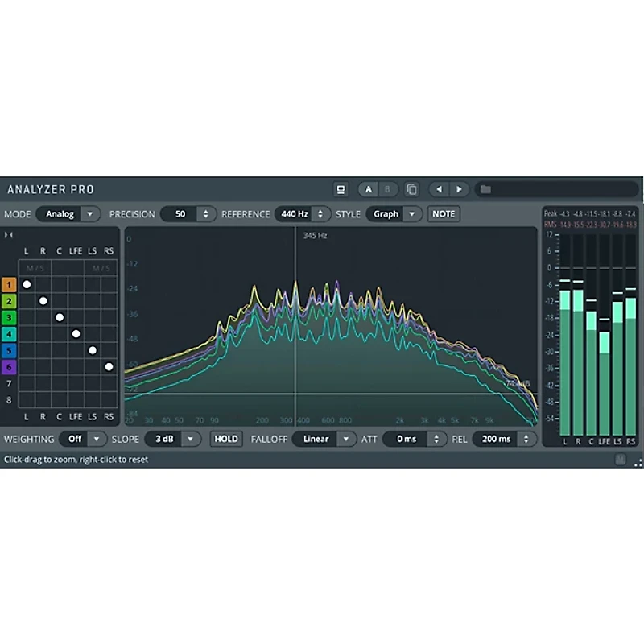Toggle the NOTE display button
Viewport: 644px width, 644px height.
[x=443, y=214]
